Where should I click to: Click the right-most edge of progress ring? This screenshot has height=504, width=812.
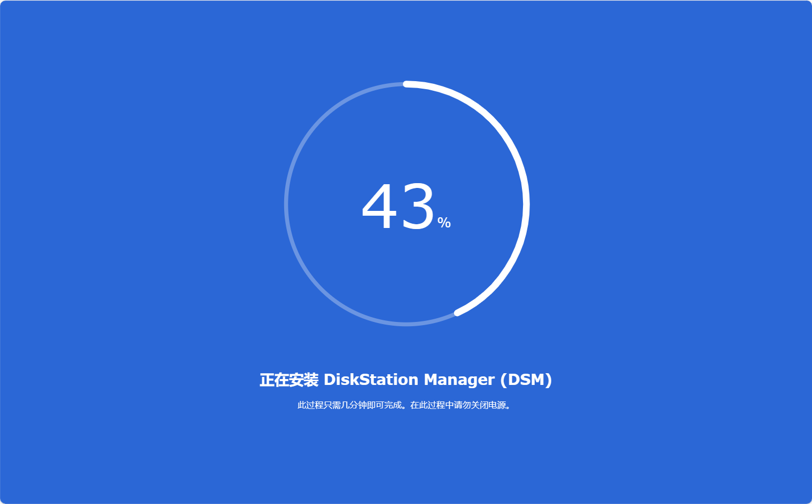pos(526,204)
